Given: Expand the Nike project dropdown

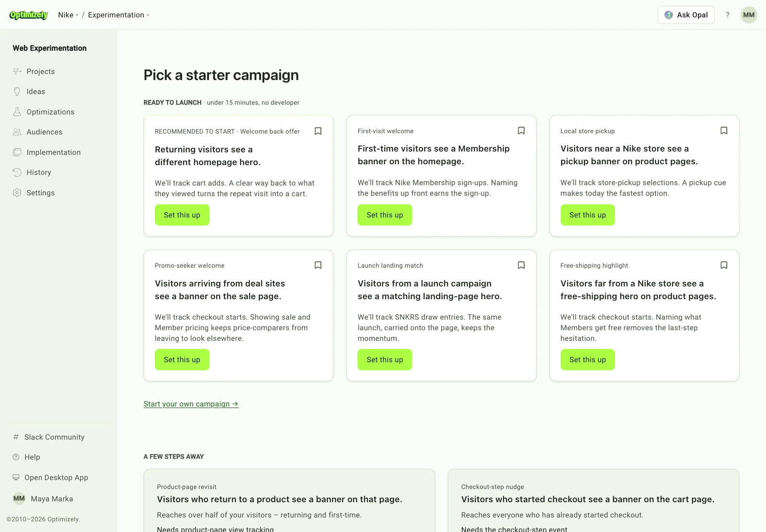Looking at the screenshot, I should click(68, 15).
